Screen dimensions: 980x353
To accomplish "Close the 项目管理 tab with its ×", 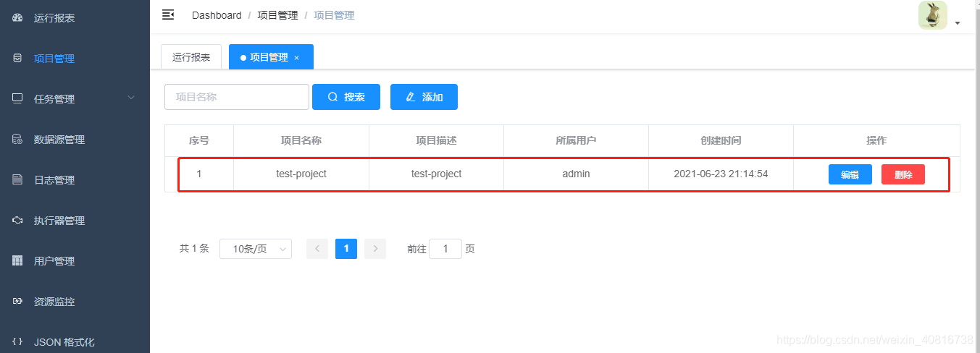I will [297, 58].
